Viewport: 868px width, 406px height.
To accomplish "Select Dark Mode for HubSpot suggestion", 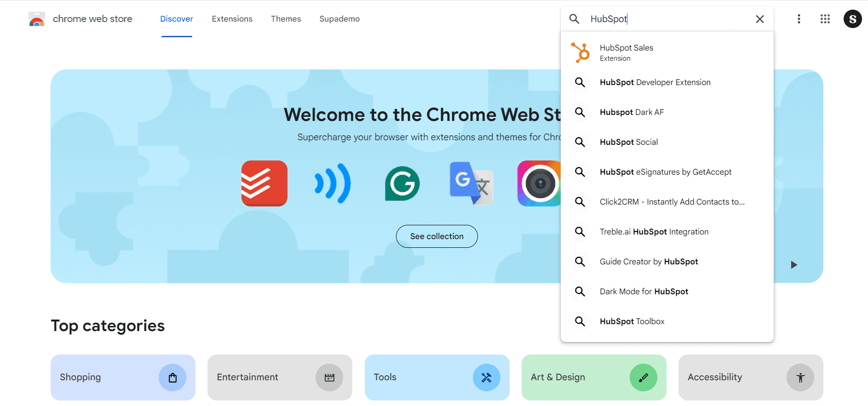I will pyautogui.click(x=667, y=292).
